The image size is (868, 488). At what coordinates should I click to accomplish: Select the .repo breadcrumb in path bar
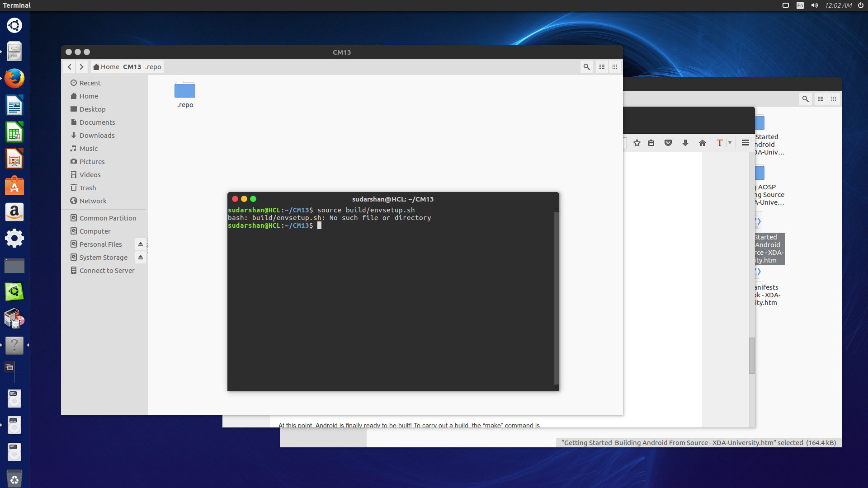pyautogui.click(x=153, y=67)
